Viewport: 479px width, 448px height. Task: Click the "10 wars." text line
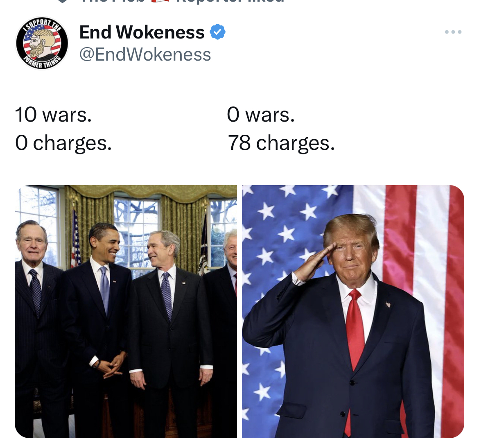click(53, 115)
